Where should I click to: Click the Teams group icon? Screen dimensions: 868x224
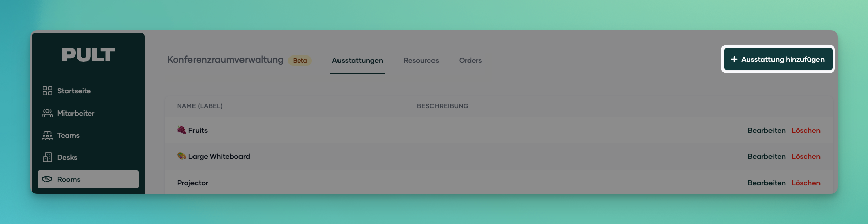point(47,135)
